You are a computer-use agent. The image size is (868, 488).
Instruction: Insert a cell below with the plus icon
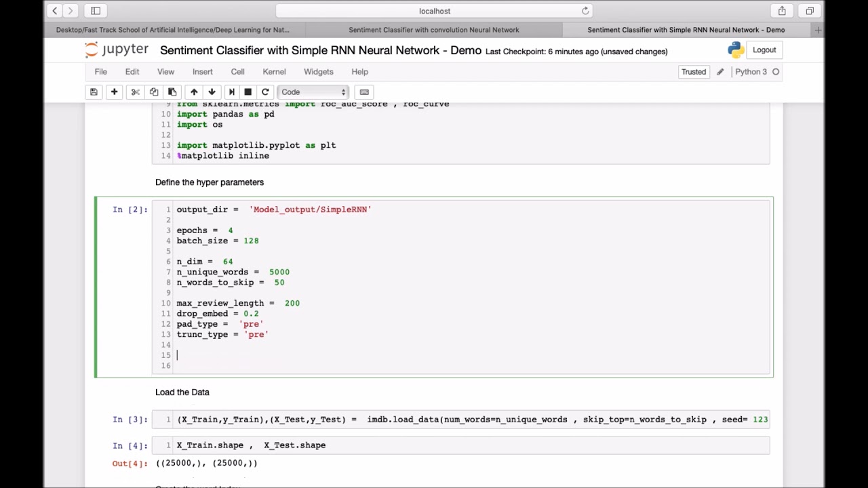click(114, 92)
